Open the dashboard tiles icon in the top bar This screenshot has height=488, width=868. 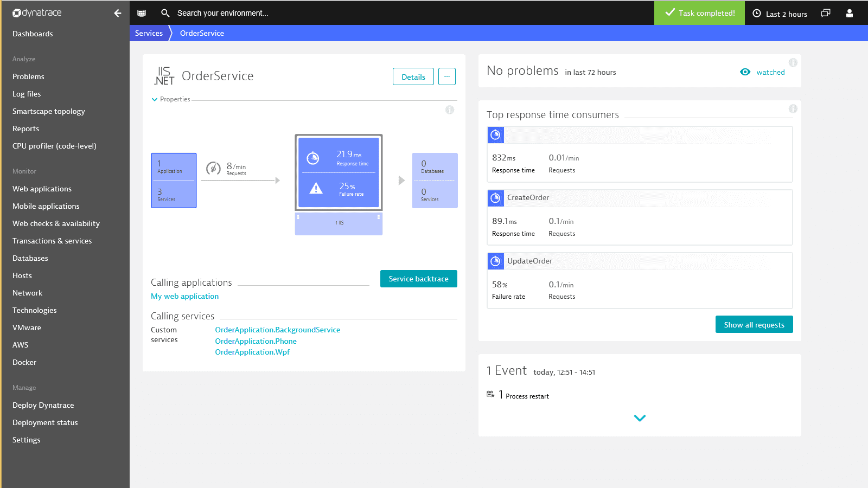click(x=142, y=13)
